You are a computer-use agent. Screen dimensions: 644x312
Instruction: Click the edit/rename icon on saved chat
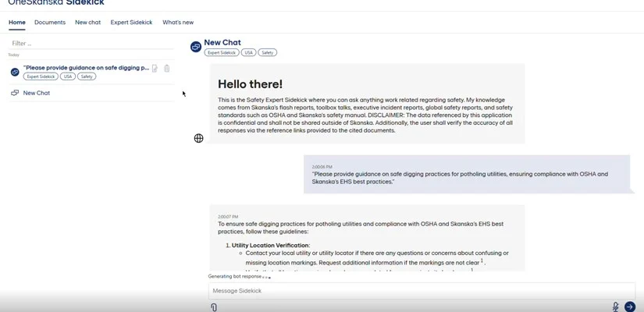pos(155,69)
